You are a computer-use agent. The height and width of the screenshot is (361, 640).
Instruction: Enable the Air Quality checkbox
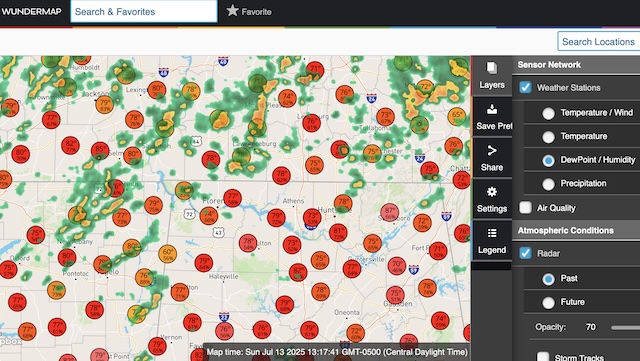525,207
